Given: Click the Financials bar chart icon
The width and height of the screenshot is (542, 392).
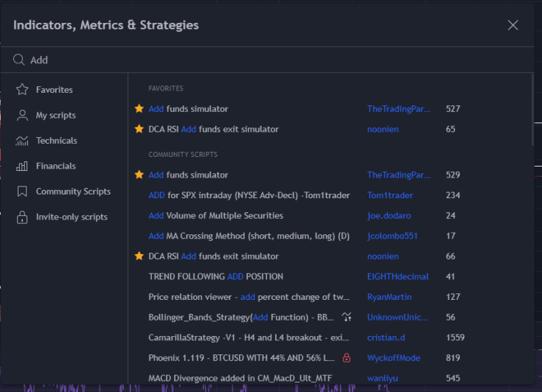Looking at the screenshot, I should coord(22,166).
